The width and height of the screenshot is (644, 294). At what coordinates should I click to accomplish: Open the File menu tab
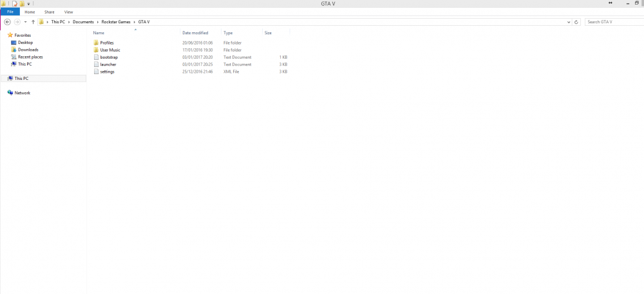[10, 12]
